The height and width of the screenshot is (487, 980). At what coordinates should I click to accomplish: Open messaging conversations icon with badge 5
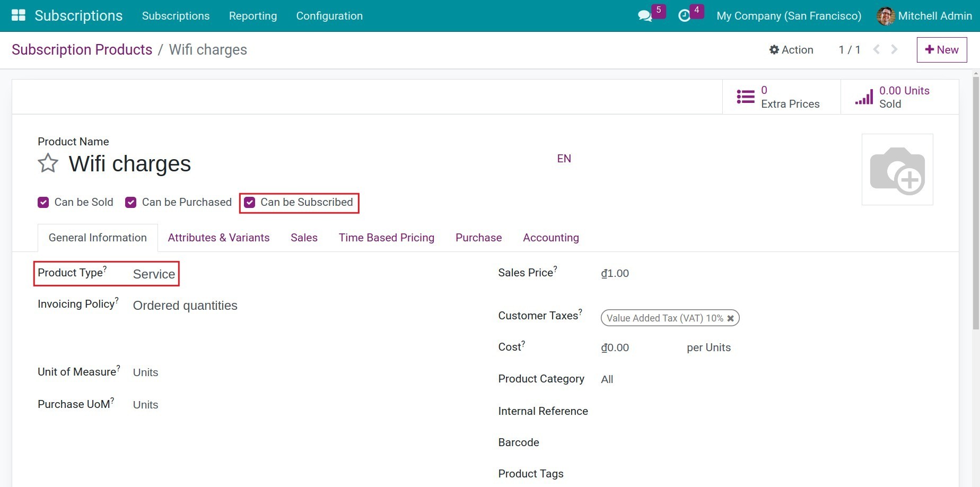[645, 15]
